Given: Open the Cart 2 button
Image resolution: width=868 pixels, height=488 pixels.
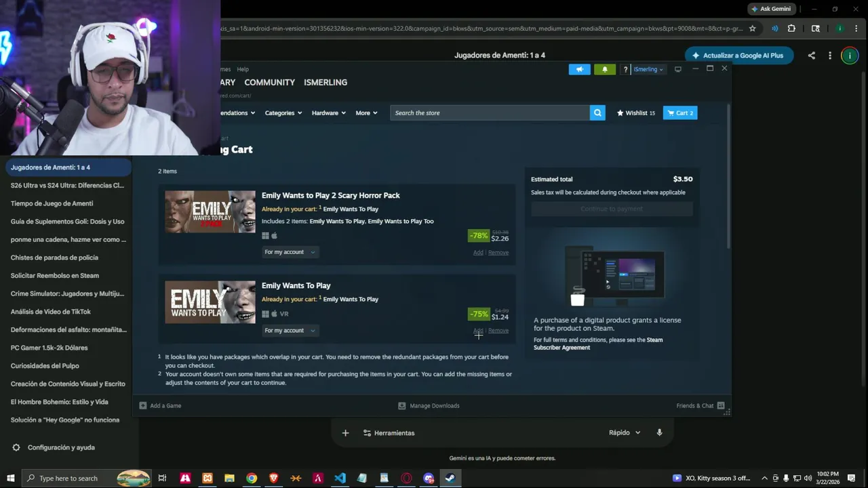Looking at the screenshot, I should click(680, 113).
